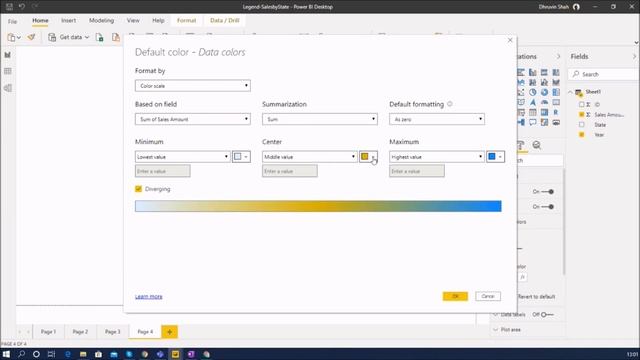Open Report view in left sidebar

(8, 55)
